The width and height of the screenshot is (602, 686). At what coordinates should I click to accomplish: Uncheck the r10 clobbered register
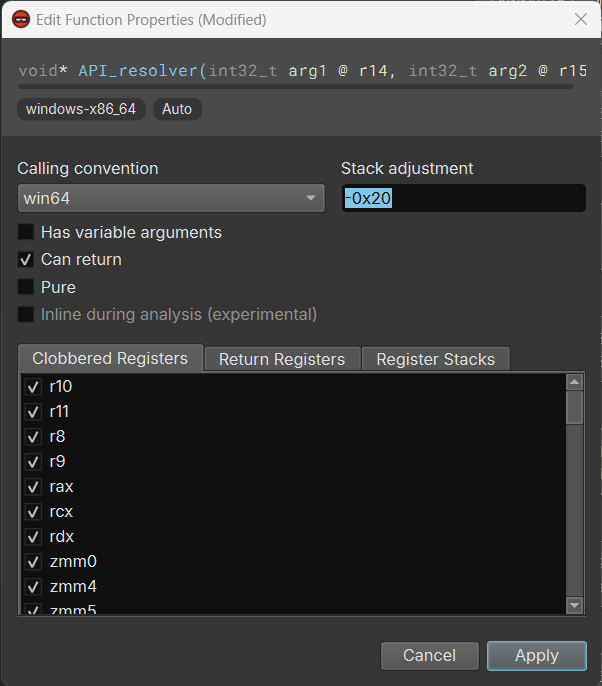click(33, 387)
